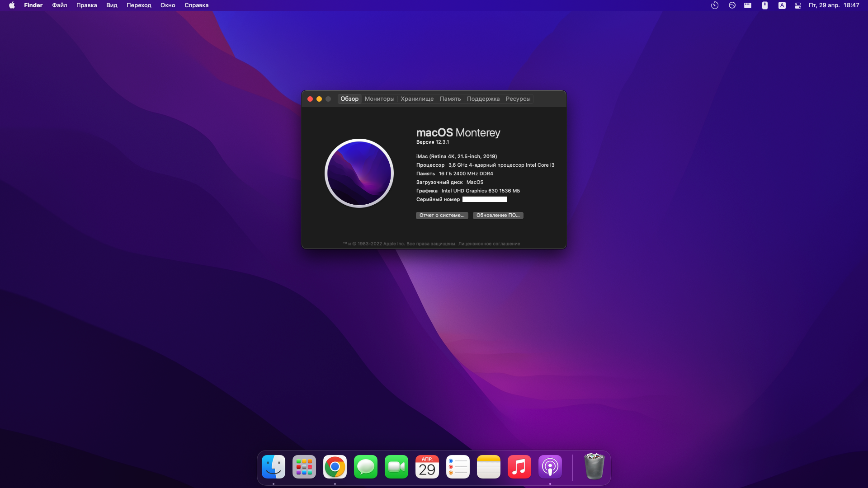Click the Отчет о системе button
Viewport: 868px width, 488px height.
pos(442,216)
